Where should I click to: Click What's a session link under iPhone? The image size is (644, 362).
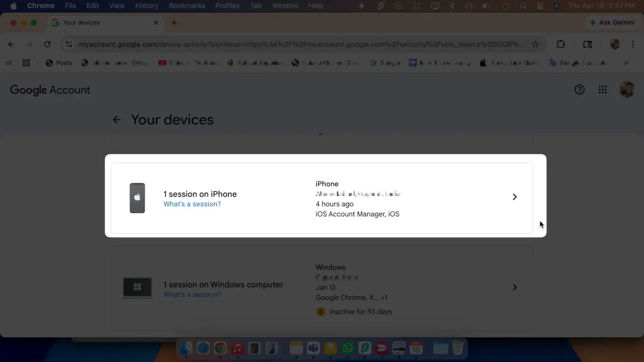(192, 204)
